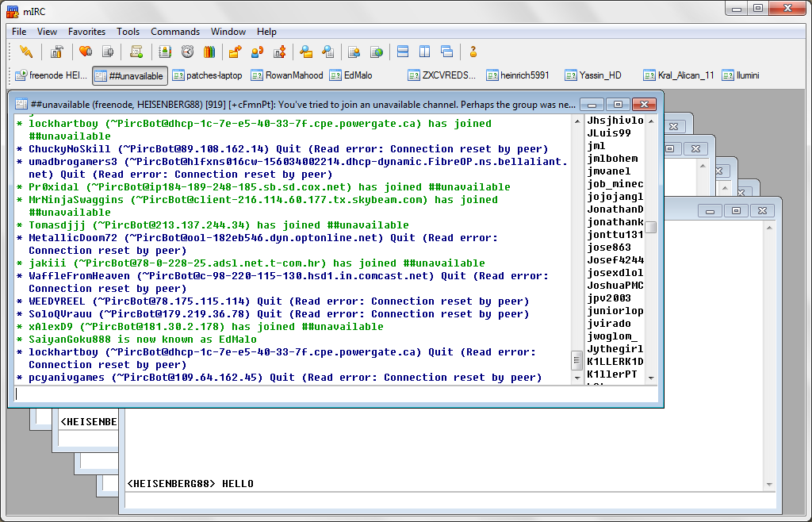812x522 pixels.
Task: Open the Tools menu
Action: coord(128,32)
